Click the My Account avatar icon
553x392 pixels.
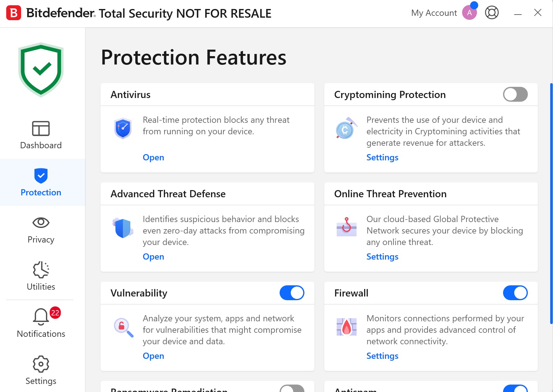[469, 13]
